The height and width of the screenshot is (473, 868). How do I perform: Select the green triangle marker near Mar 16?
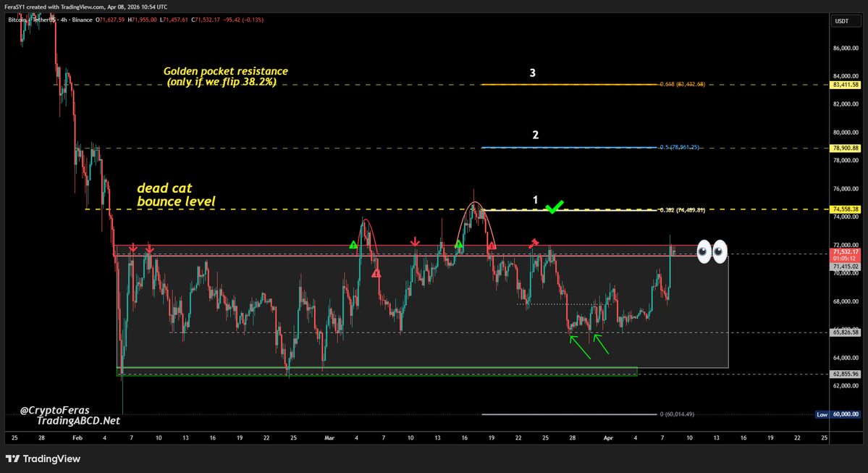459,244
